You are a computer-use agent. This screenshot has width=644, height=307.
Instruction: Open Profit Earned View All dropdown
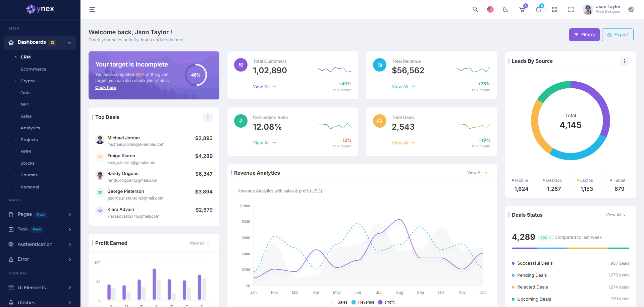[x=199, y=243]
